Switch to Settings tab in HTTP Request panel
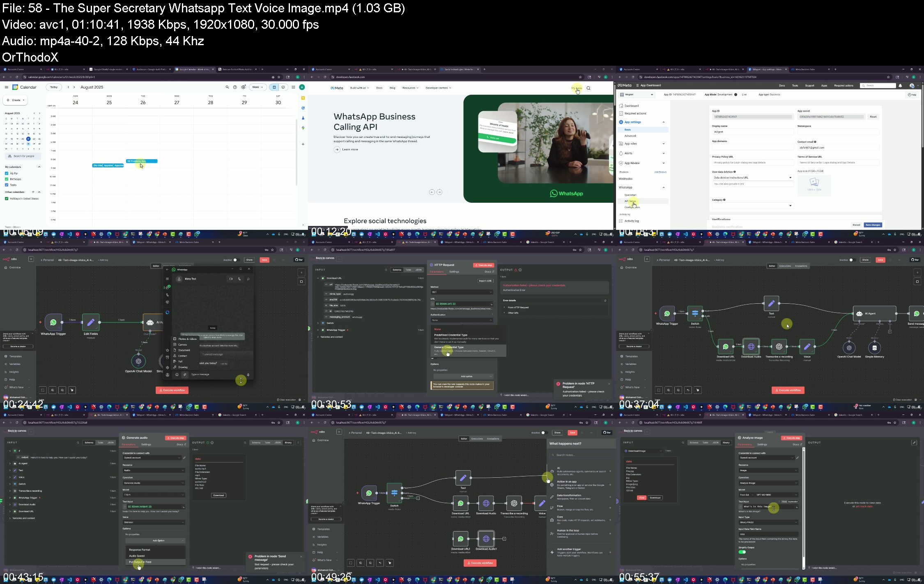 click(x=454, y=272)
